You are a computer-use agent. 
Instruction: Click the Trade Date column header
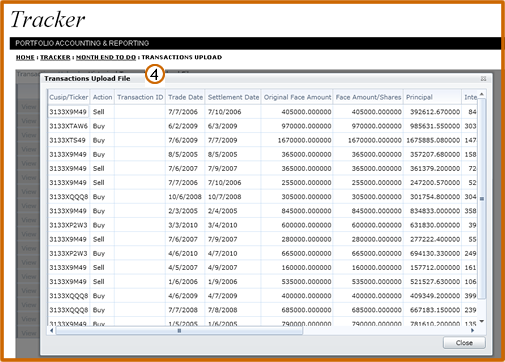[x=185, y=97]
